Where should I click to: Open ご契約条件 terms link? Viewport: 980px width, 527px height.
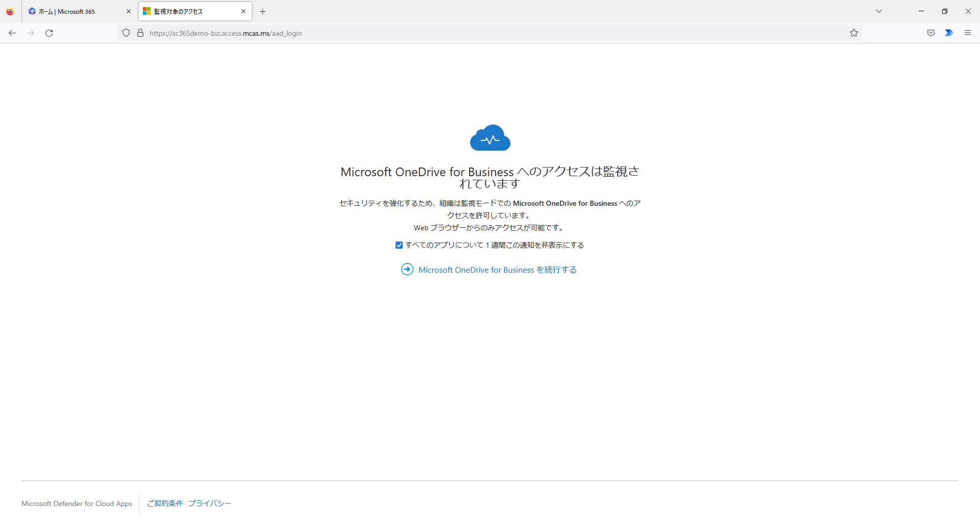coord(165,504)
